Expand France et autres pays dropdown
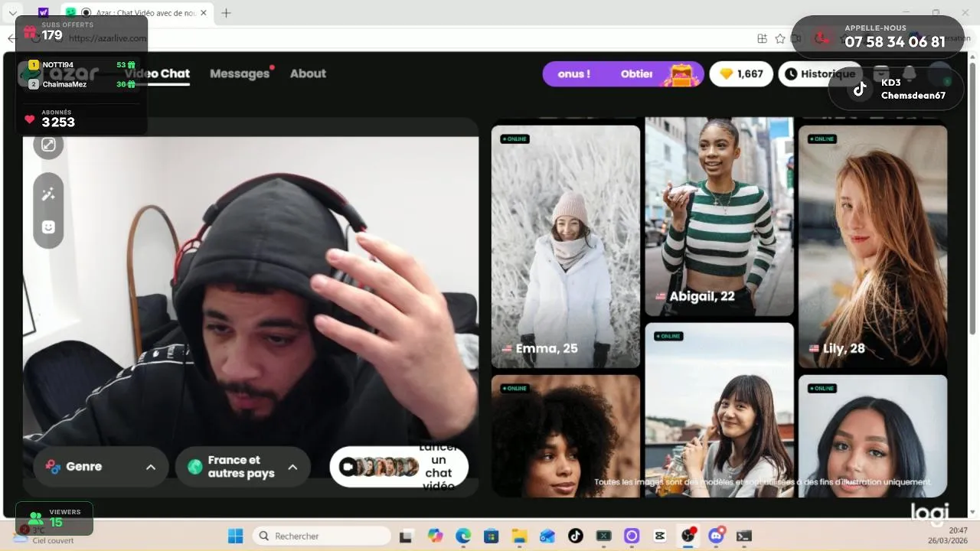This screenshot has width=980, height=551. [243, 467]
